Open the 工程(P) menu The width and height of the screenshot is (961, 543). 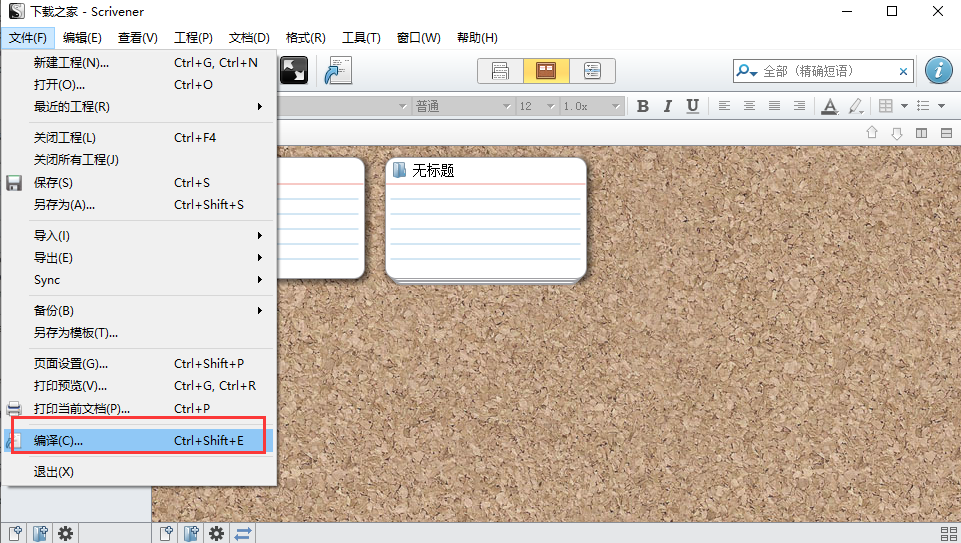[x=194, y=38]
